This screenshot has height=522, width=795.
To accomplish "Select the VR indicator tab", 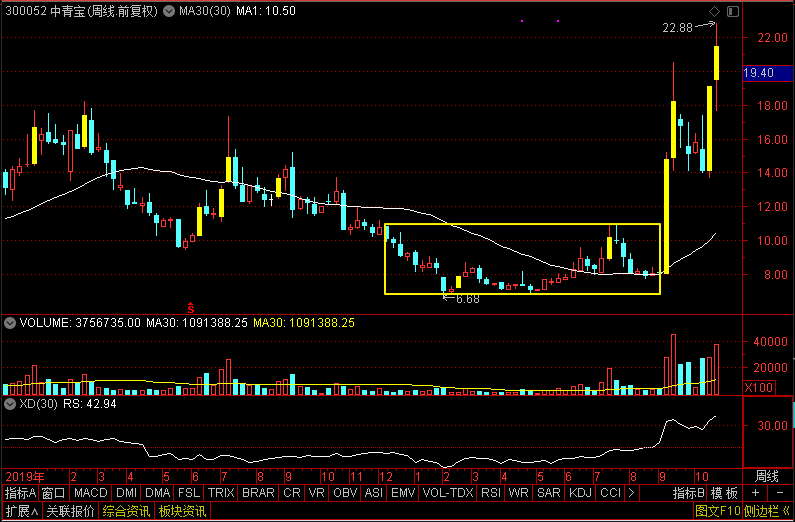I will (x=317, y=493).
